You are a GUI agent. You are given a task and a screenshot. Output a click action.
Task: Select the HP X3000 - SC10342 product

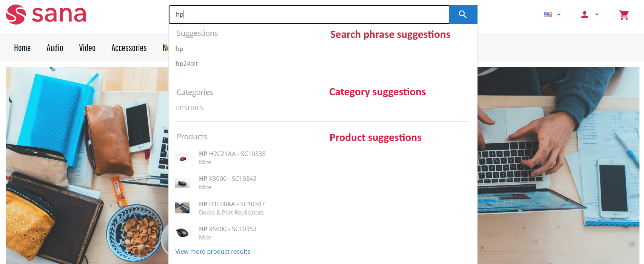228,183
